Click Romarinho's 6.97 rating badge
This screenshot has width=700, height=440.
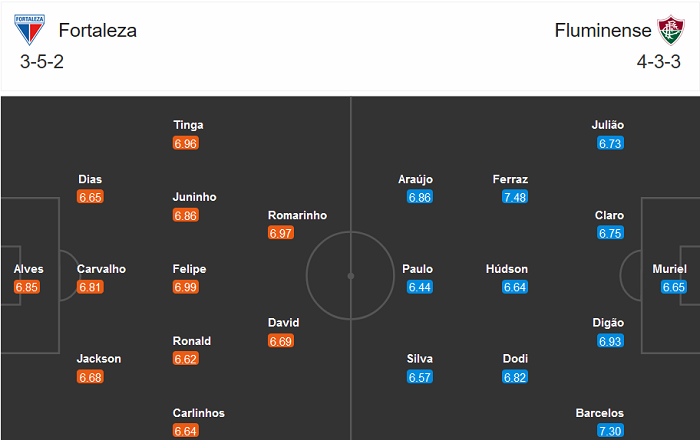pos(281,233)
